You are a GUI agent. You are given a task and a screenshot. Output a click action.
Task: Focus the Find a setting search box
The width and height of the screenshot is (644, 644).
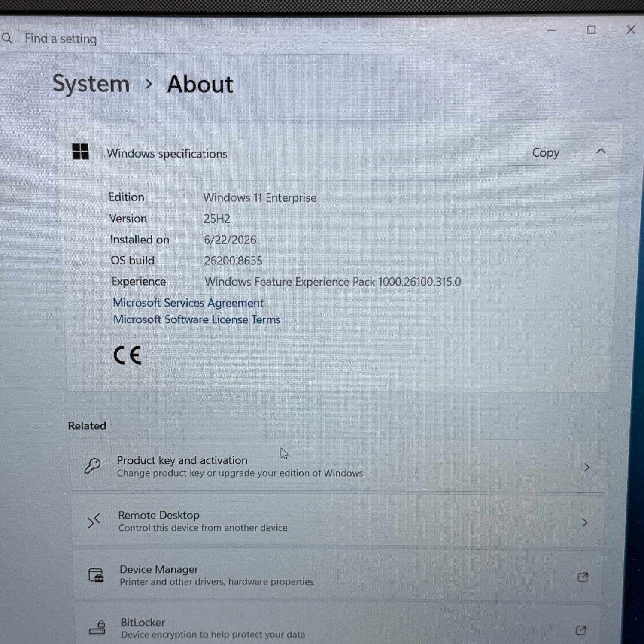[x=214, y=39]
